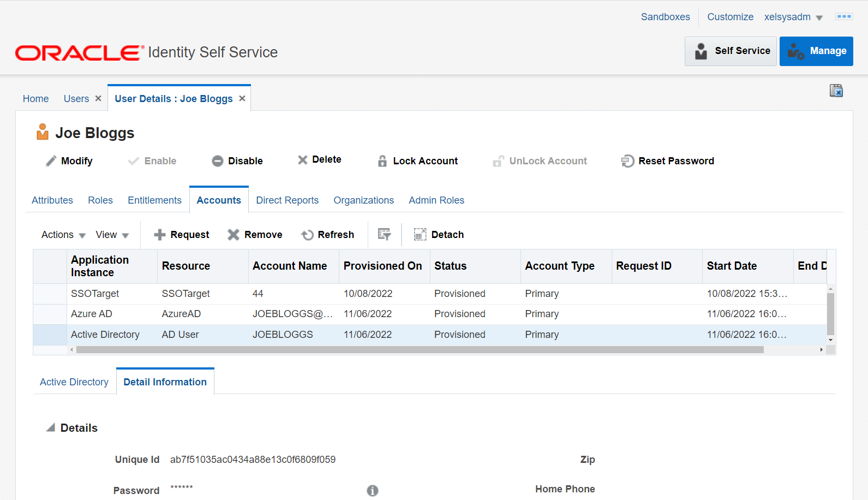
Task: Open the Direct Reports tab
Action: 287,200
